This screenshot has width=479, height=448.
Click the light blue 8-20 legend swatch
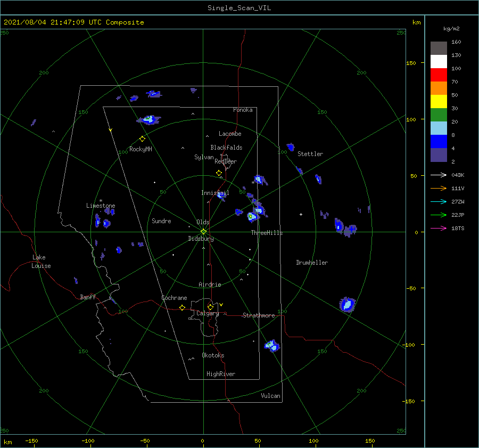(439, 128)
